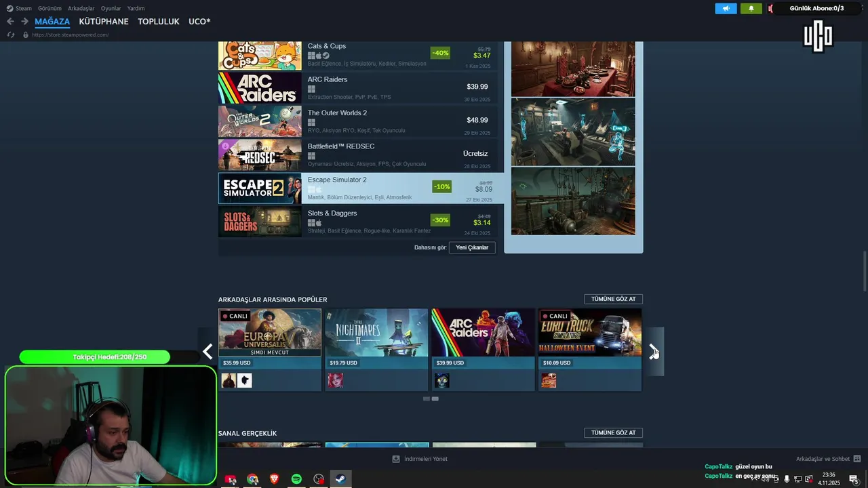Select the second carousel page dot

(x=435, y=399)
